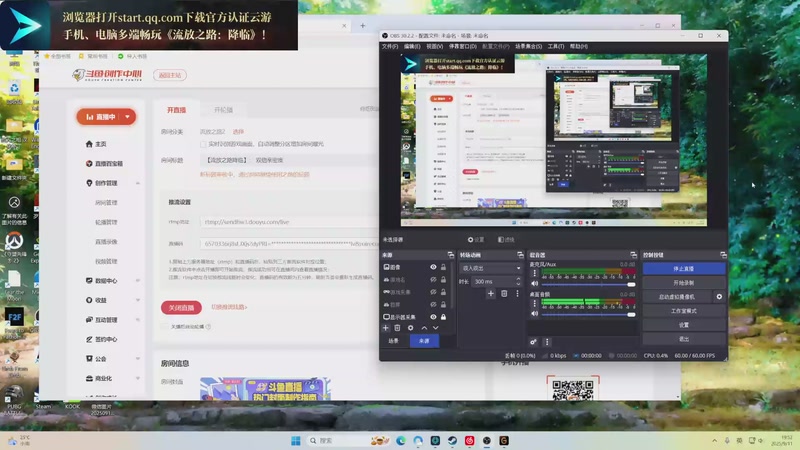The width and height of the screenshot is (800, 450).
Task: Open the transition type dropdown in 转场动画
Action: point(491,268)
